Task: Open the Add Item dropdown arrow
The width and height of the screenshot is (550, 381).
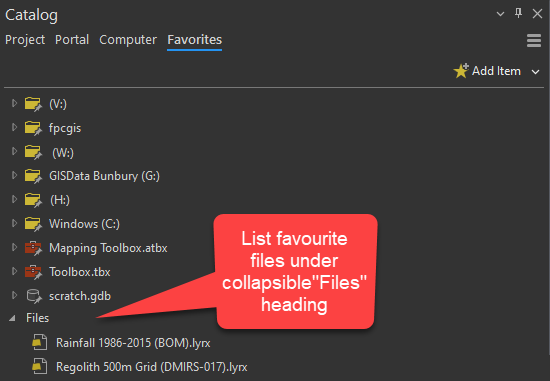Action: click(x=535, y=72)
